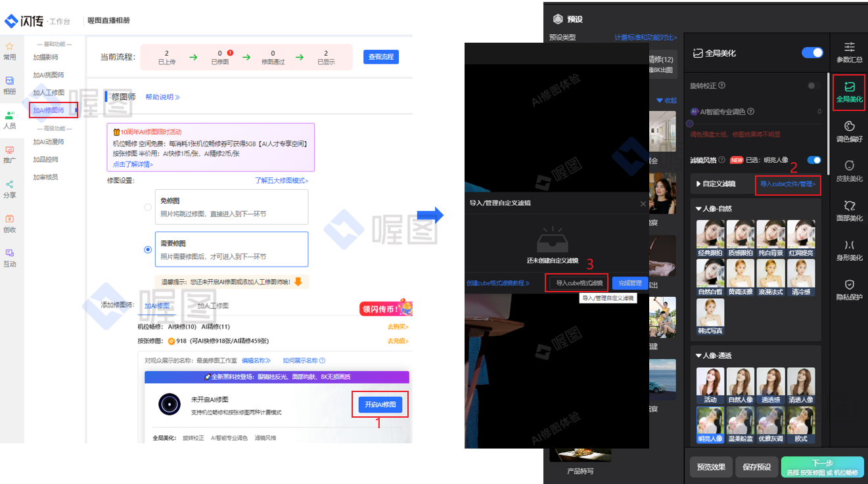Click the red alert icon on 已修图
868x484 pixels.
click(x=230, y=53)
